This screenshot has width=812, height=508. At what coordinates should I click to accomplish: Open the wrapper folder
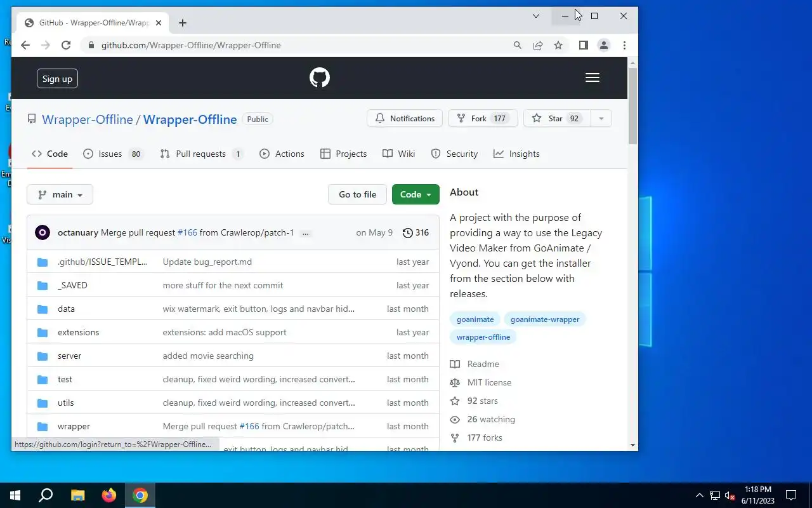point(74,426)
